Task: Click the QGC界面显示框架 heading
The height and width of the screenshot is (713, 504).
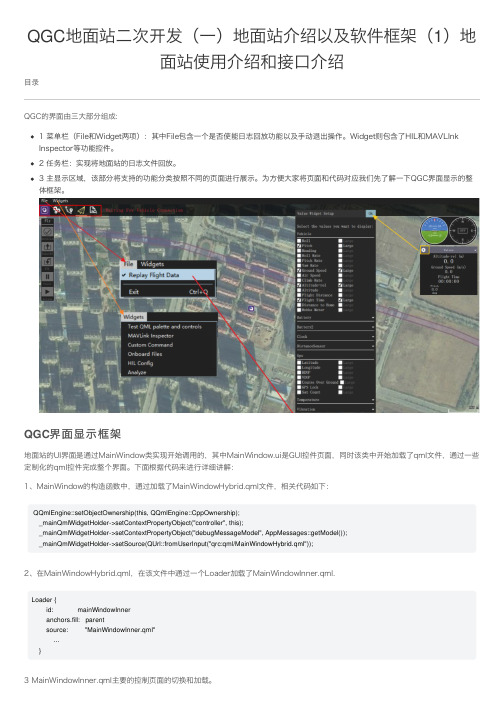Action: [x=72, y=434]
